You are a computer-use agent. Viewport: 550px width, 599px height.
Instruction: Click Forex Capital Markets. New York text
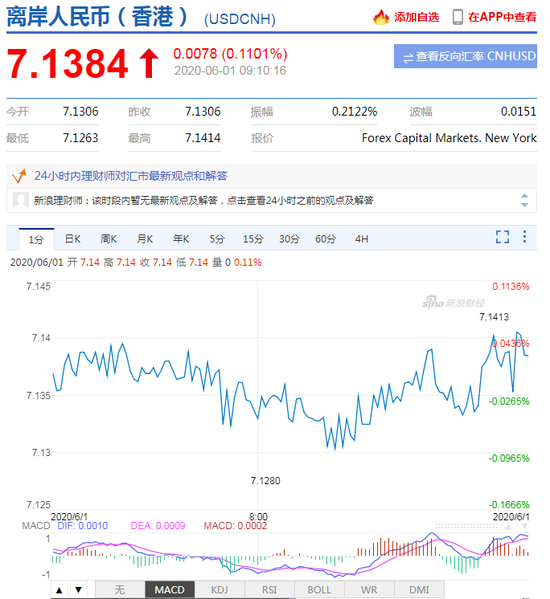point(449,138)
